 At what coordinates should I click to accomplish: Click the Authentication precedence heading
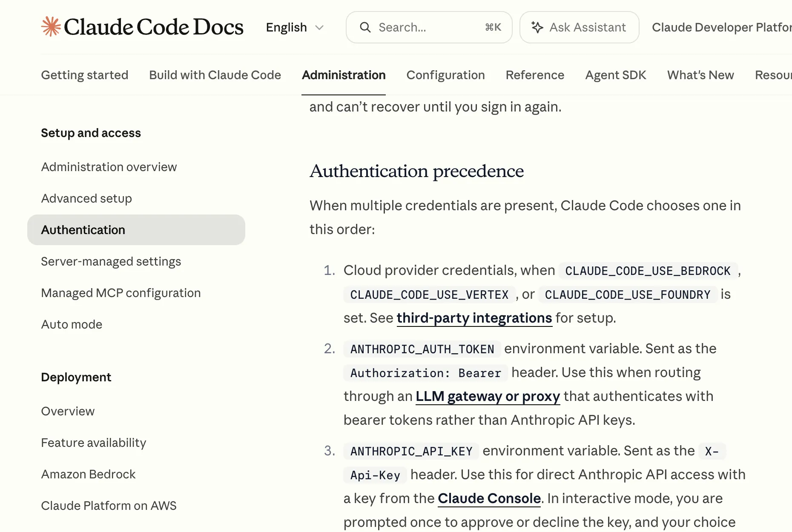(416, 171)
